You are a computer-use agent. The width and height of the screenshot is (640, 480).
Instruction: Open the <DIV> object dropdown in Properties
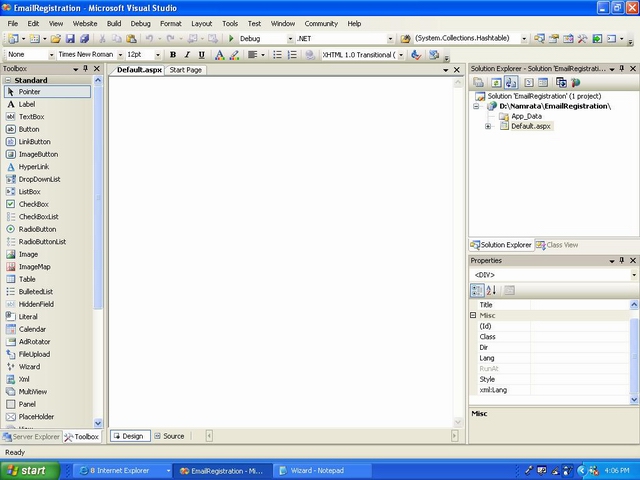click(634, 275)
